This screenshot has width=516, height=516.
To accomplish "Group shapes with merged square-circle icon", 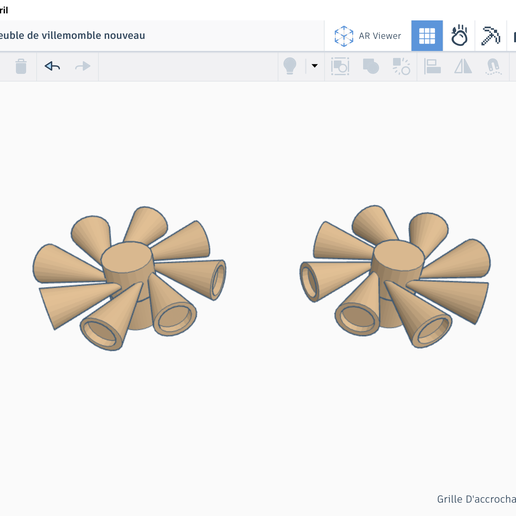I will [x=371, y=66].
